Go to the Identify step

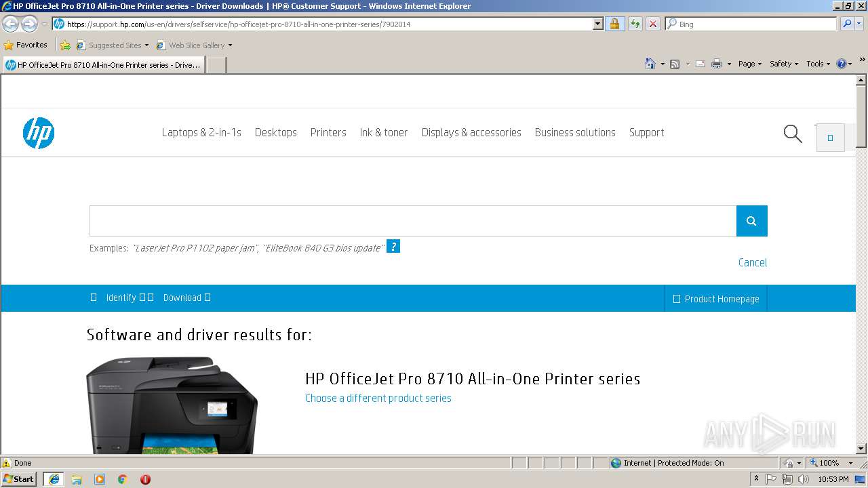[121, 298]
